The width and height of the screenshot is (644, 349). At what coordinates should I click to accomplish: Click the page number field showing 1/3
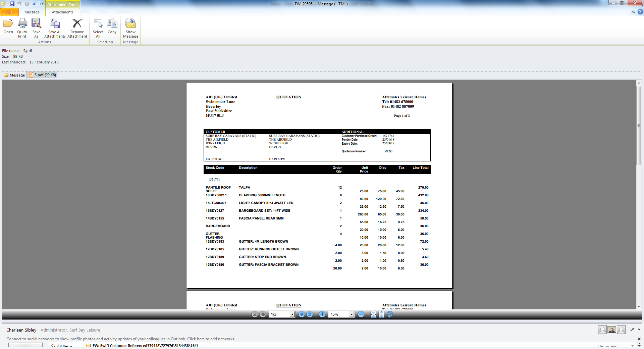point(279,314)
